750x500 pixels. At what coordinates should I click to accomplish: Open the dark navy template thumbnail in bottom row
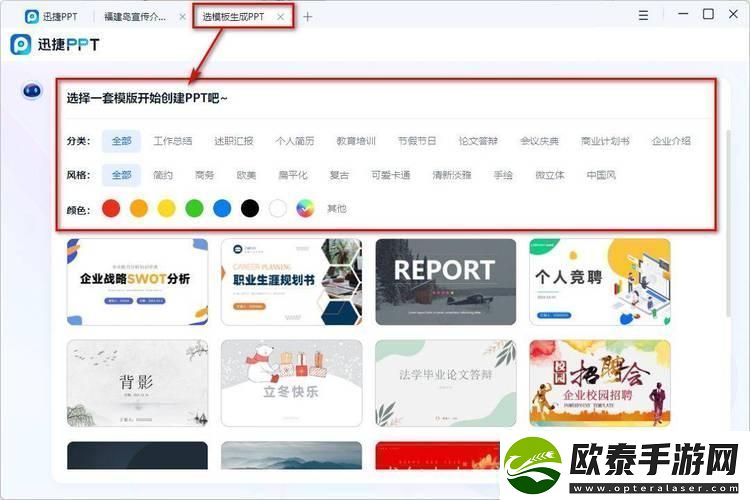pyautogui.click(x=137, y=455)
